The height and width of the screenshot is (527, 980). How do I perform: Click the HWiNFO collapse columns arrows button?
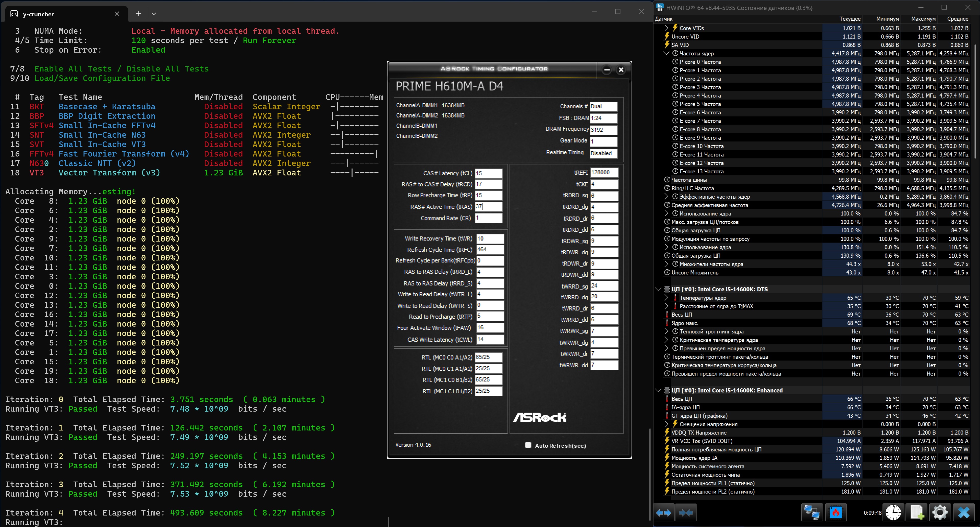(686, 512)
